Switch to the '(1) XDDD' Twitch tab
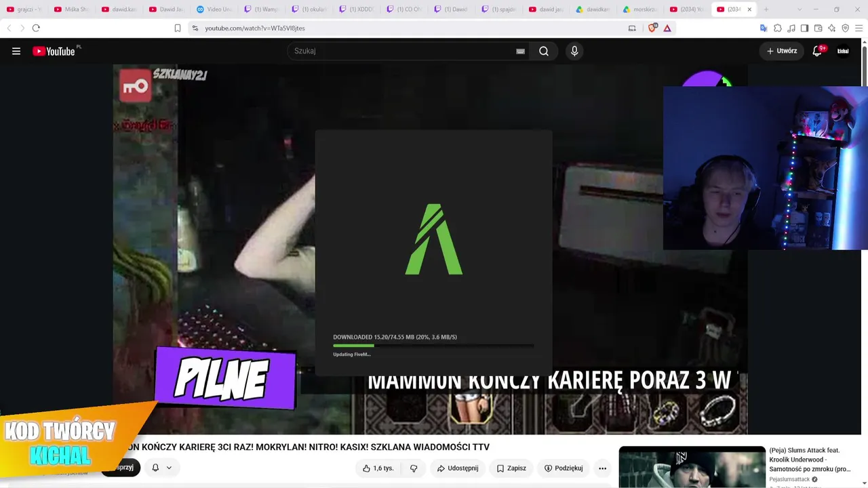This screenshot has width=868, height=488. pyautogui.click(x=357, y=9)
